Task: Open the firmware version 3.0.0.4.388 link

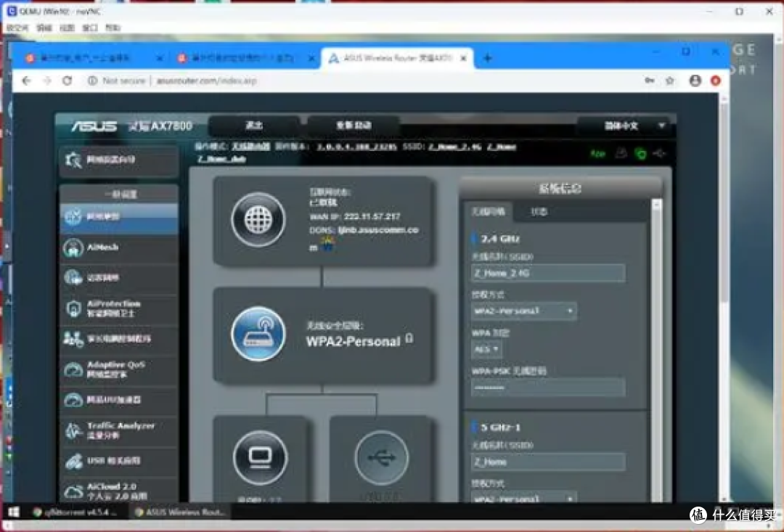Action: (356, 147)
